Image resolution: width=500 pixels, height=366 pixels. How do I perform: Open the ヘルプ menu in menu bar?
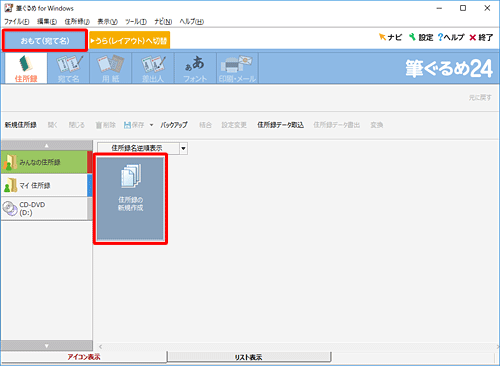(x=192, y=21)
